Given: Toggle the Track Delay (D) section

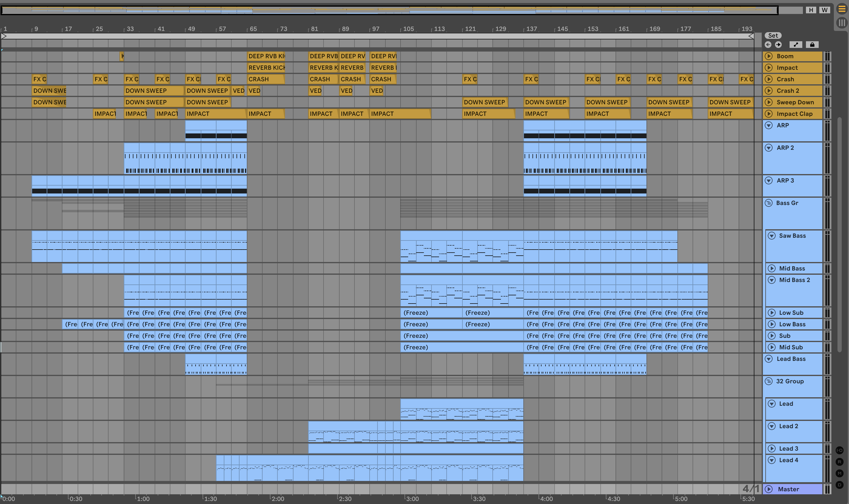Looking at the screenshot, I should point(840,485).
